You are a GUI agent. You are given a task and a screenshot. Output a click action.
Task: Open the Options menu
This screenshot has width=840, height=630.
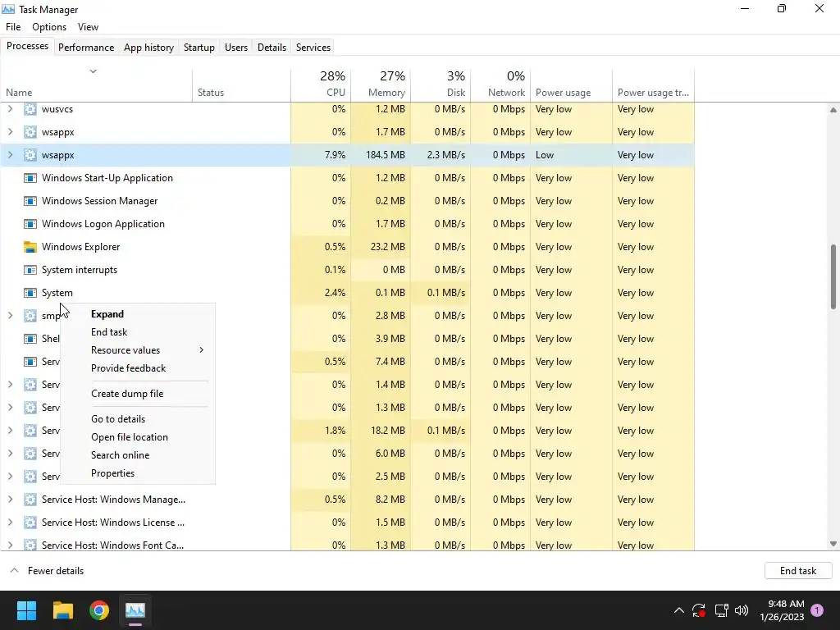tap(49, 27)
